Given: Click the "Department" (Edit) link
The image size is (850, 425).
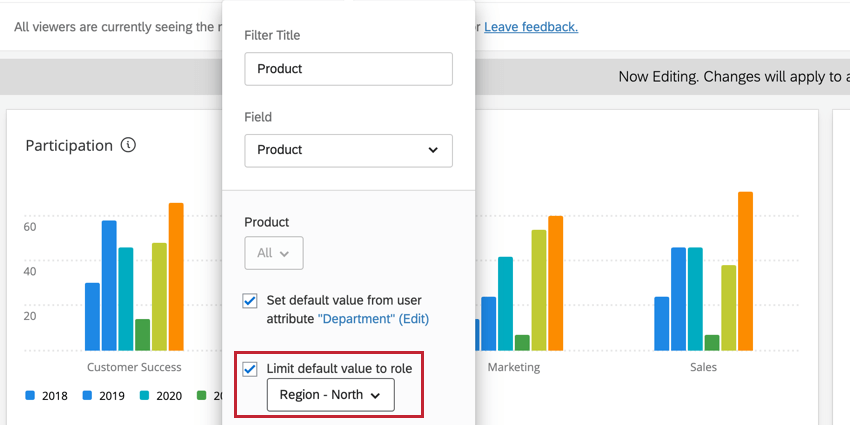Looking at the screenshot, I should point(373,318).
